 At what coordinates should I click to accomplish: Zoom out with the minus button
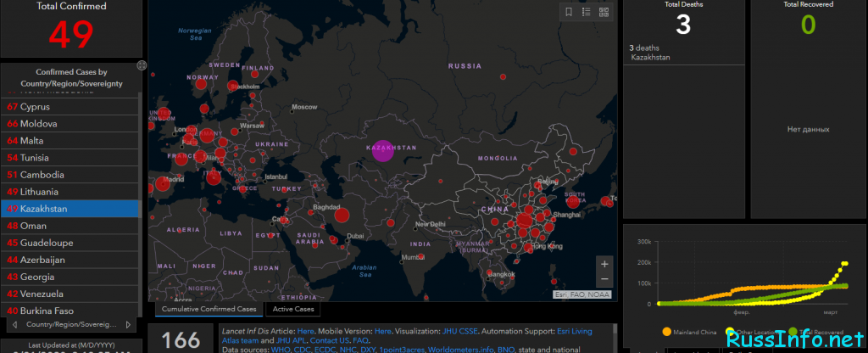coord(604,278)
